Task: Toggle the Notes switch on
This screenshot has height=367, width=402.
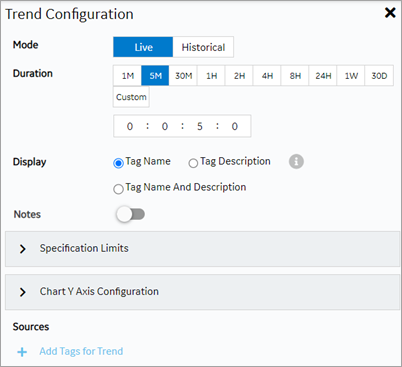Action: click(130, 214)
